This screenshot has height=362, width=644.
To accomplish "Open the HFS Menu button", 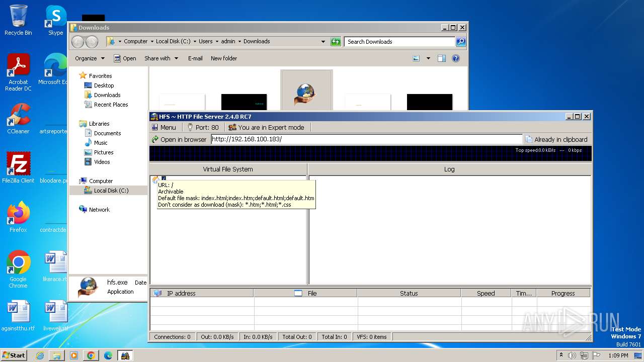I will [x=164, y=127].
